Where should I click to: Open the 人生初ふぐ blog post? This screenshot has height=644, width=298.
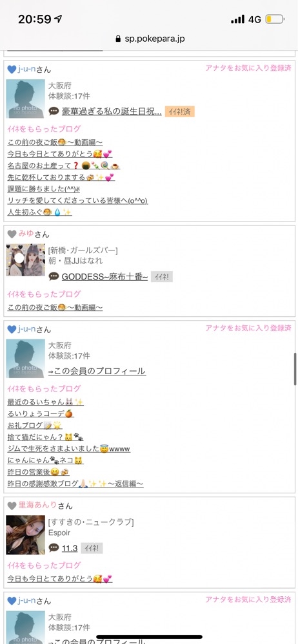coord(39,213)
